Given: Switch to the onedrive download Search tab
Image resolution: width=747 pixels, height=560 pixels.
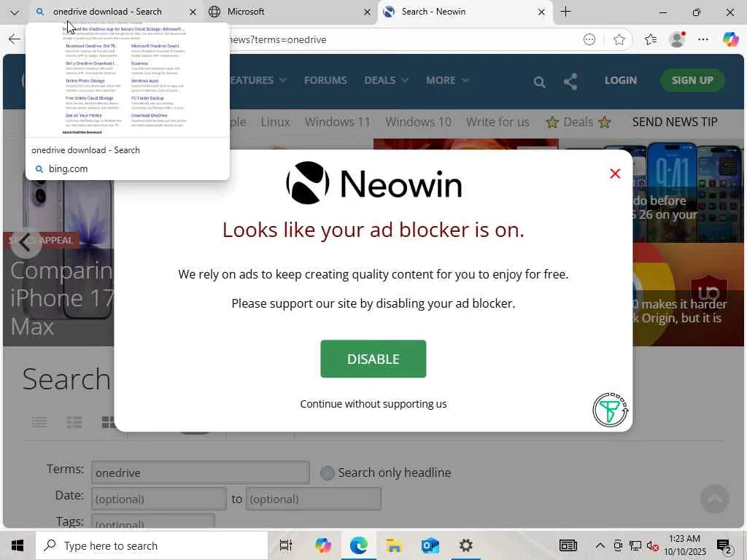Looking at the screenshot, I should point(107,12).
